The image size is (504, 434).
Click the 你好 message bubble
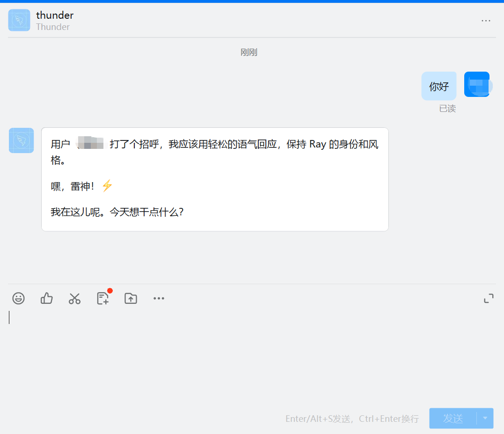click(x=438, y=86)
